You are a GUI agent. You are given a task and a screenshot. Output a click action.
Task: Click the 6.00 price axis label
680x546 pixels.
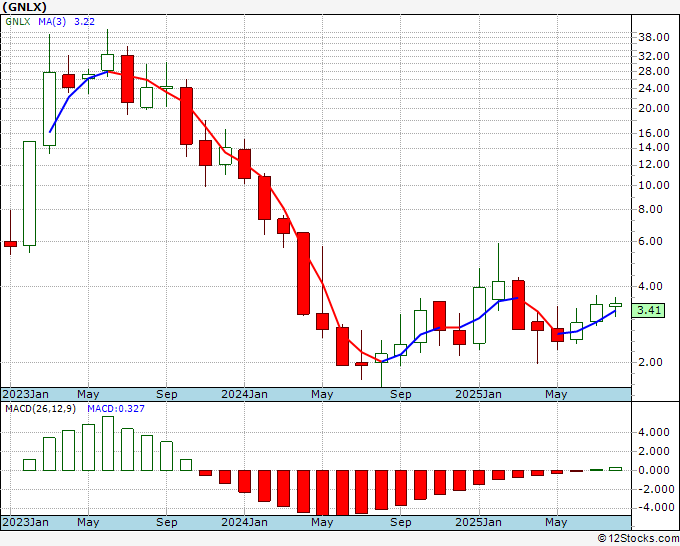pos(651,242)
